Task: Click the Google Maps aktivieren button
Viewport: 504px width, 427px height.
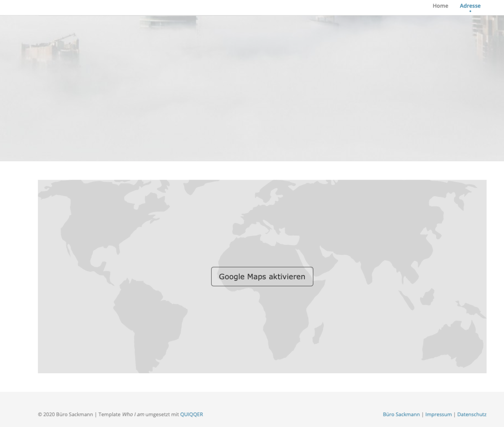Action: pos(262,277)
